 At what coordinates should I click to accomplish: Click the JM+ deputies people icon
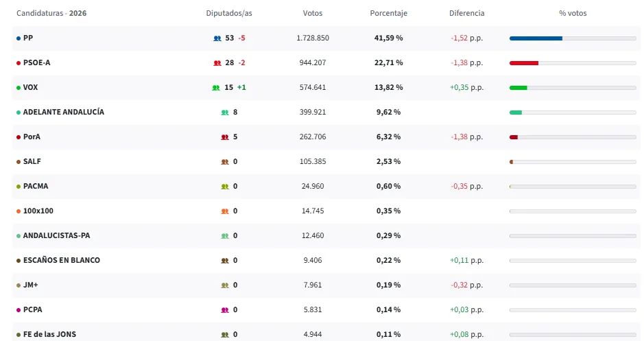[225, 285]
